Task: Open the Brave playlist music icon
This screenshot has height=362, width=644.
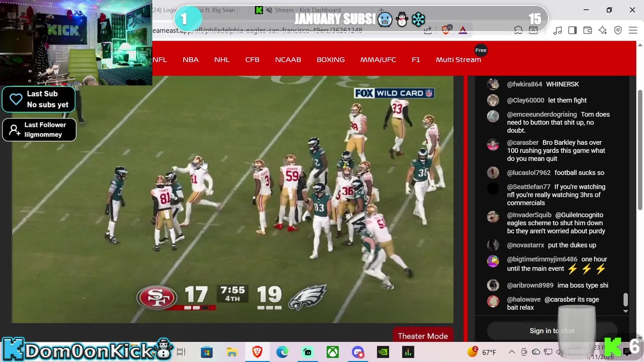Action: (557, 31)
